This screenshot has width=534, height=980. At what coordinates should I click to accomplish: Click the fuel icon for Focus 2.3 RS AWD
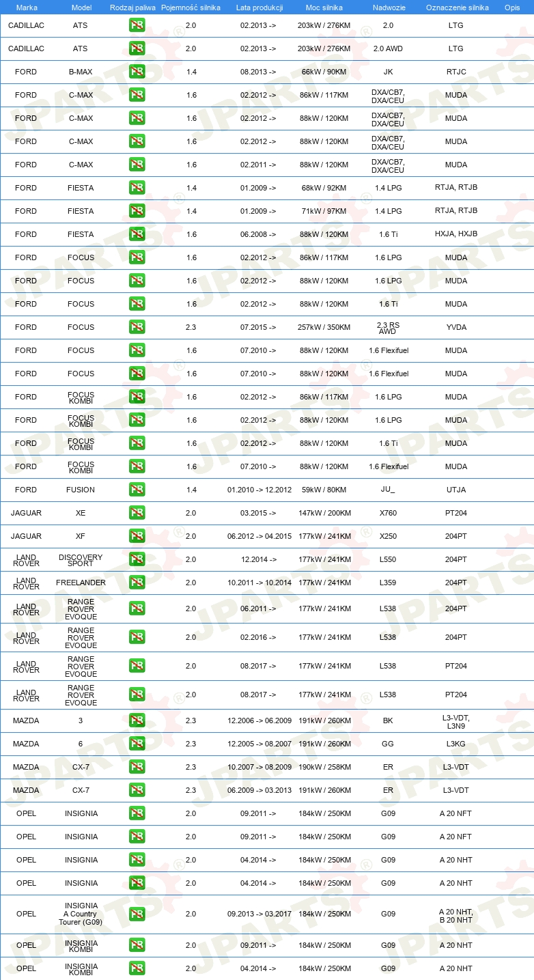pos(137,327)
